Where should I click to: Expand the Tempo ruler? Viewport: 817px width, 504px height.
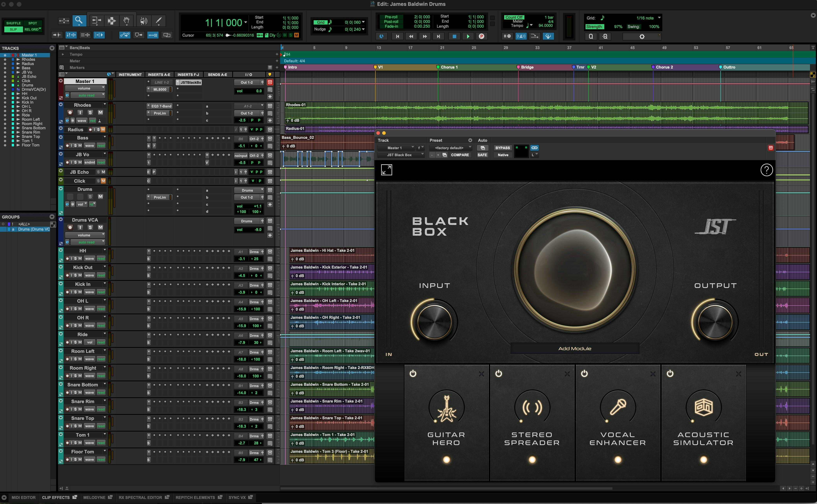63,54
